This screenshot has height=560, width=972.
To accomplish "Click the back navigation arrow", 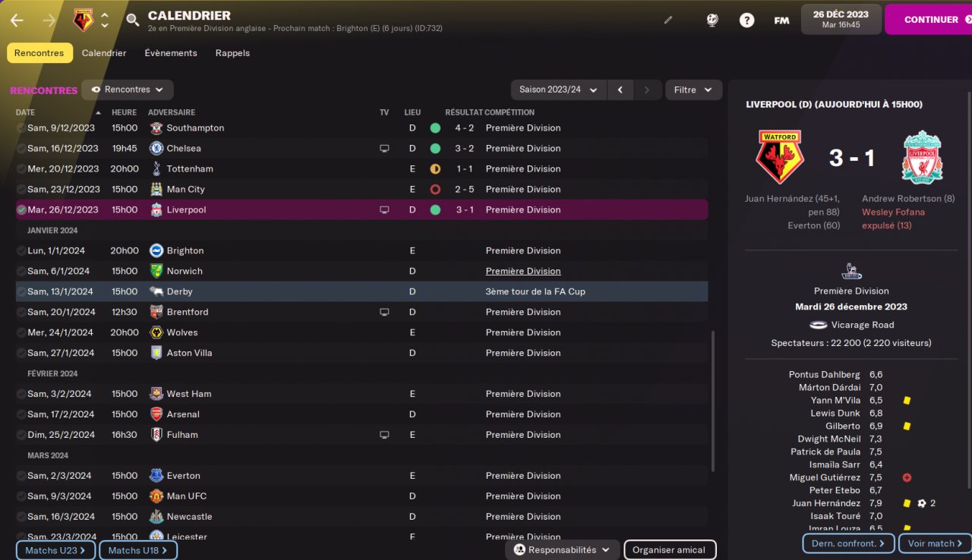I will pos(17,20).
